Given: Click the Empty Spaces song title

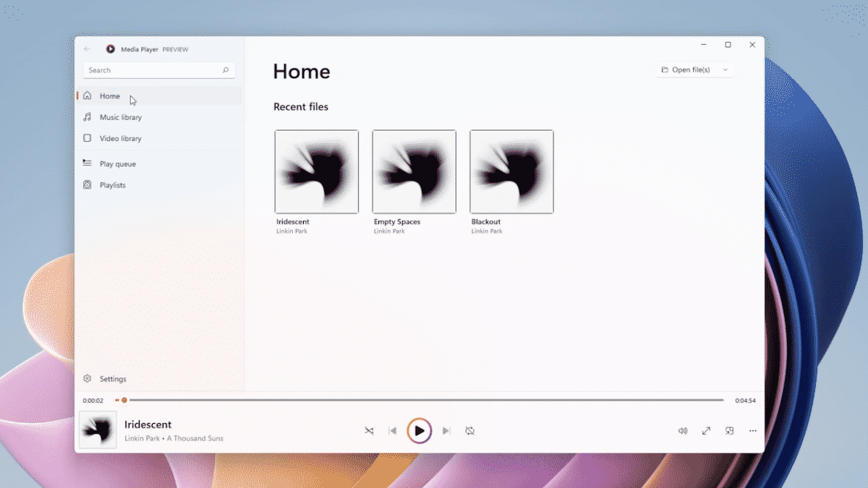Looking at the screenshot, I should [x=397, y=222].
